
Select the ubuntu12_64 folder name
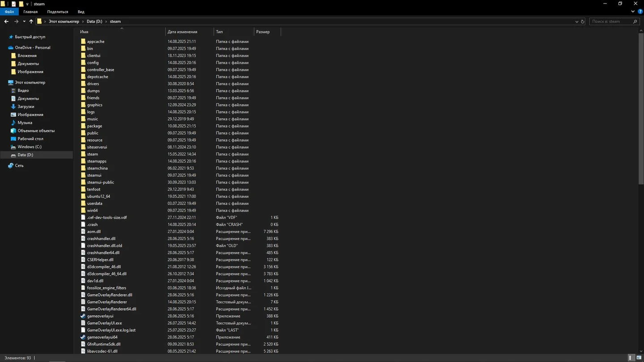click(x=98, y=196)
